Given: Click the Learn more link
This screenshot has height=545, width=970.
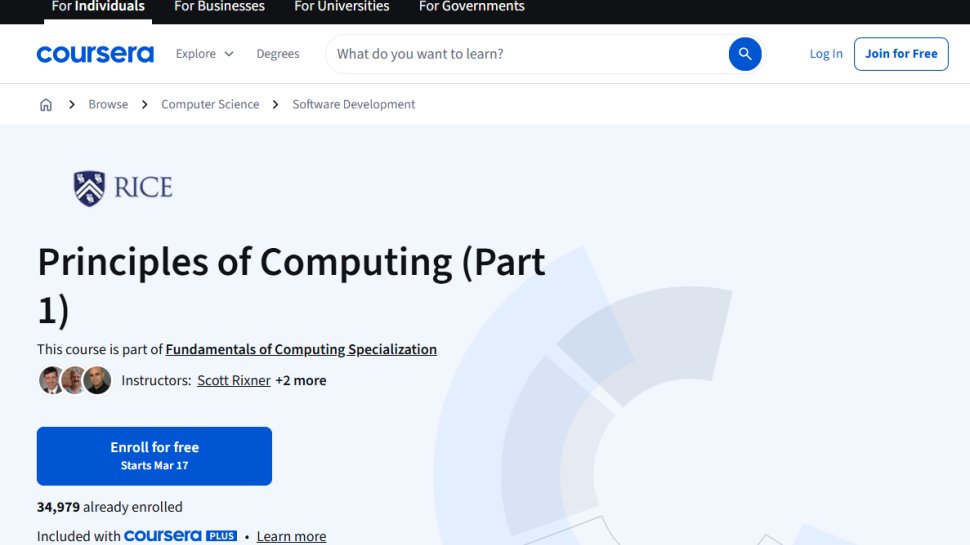Looking at the screenshot, I should [291, 536].
